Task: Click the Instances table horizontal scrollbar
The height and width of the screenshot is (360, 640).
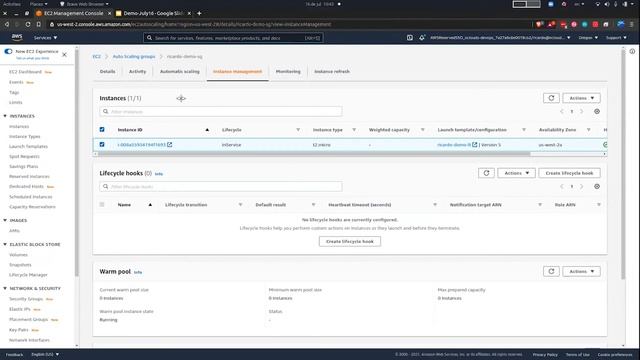Action: click(314, 154)
